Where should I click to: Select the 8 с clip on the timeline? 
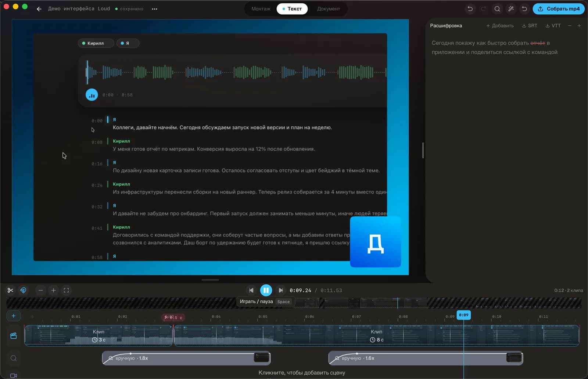376,335
